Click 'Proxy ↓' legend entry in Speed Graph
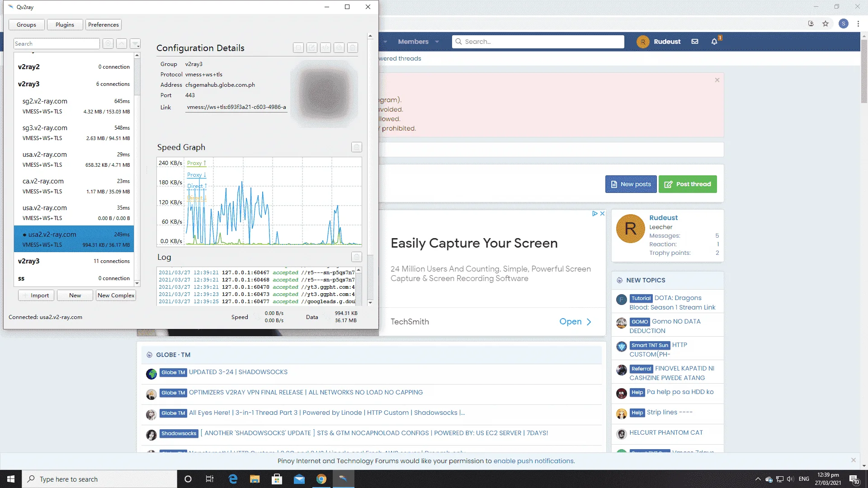868x488 pixels. (197, 175)
